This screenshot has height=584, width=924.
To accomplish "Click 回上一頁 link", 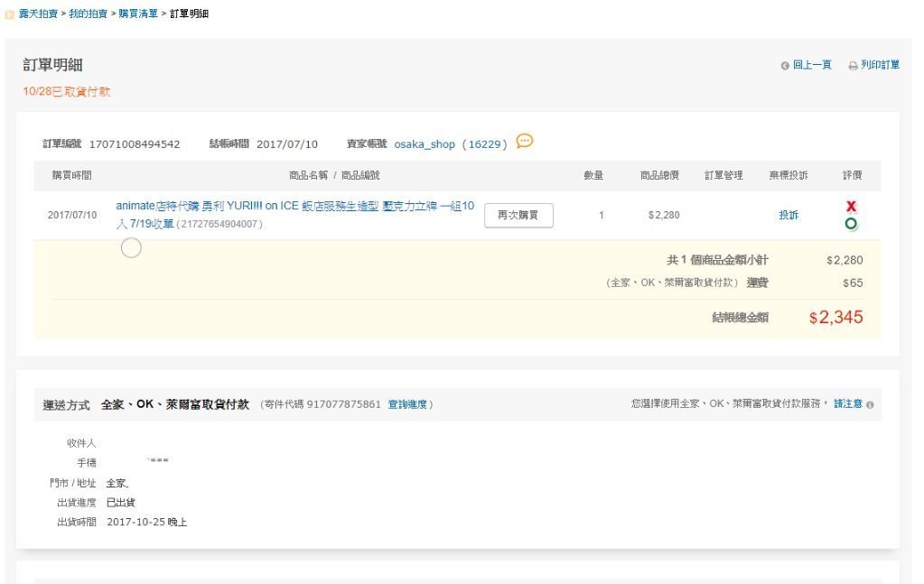I will click(812, 65).
